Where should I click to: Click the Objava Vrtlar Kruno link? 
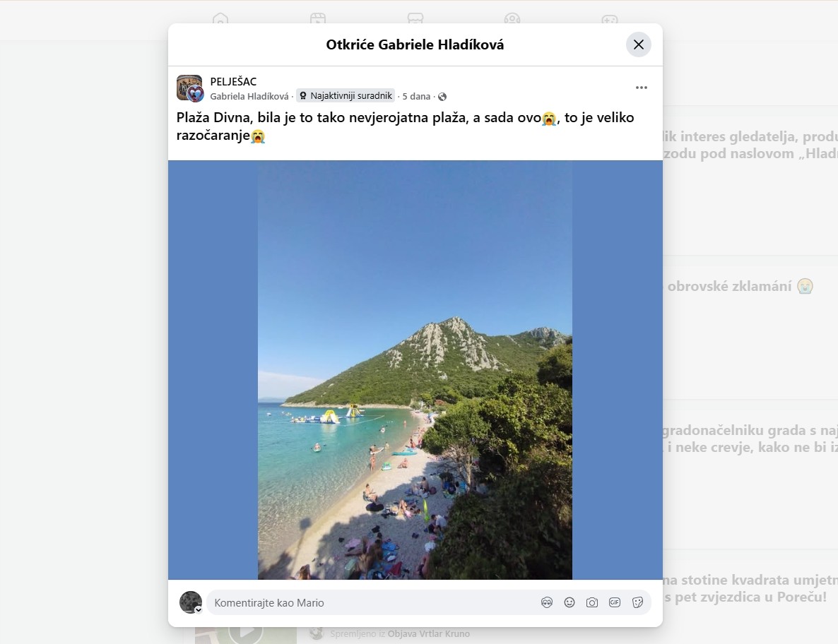429,633
